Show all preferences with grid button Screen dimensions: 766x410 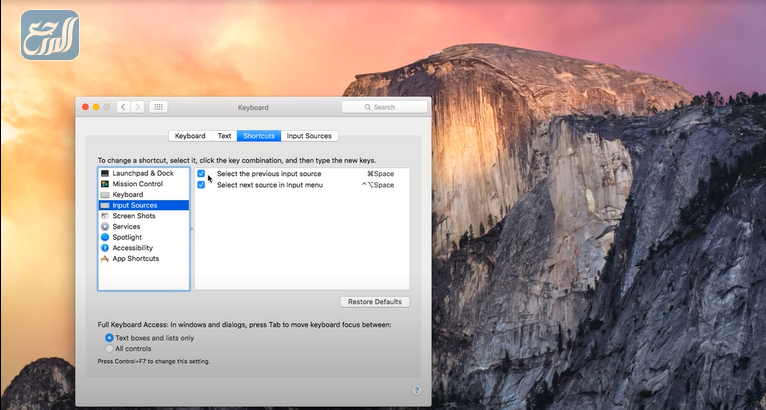point(158,107)
